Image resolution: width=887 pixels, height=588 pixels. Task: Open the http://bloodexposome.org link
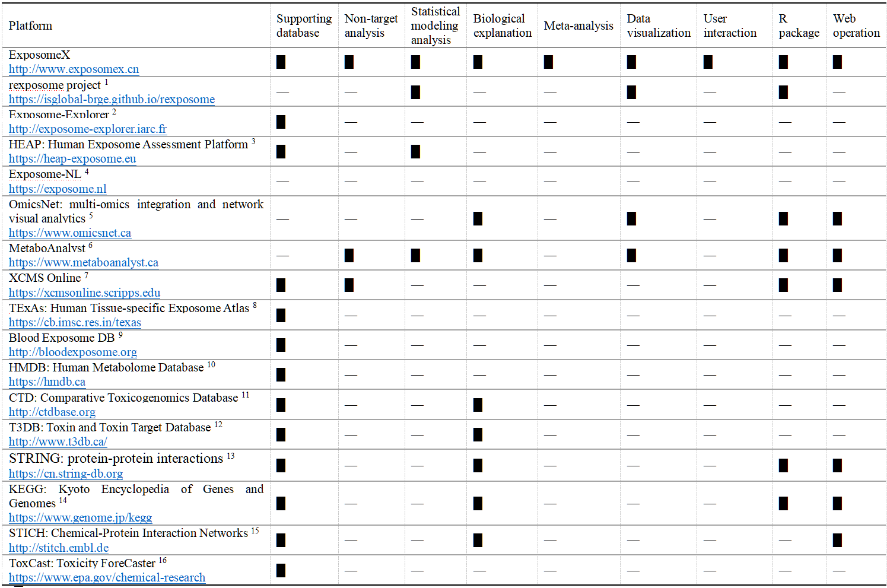pos(73,352)
